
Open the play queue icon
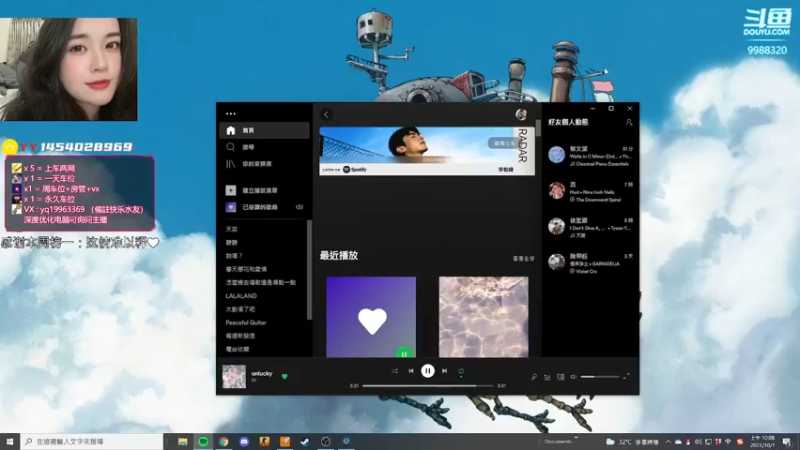pyautogui.click(x=547, y=377)
